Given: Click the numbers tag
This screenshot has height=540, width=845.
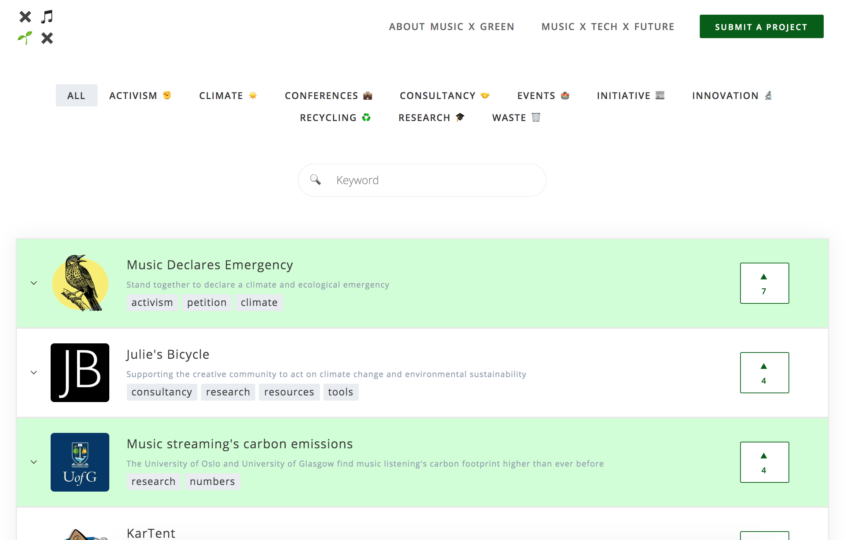Looking at the screenshot, I should click(212, 481).
